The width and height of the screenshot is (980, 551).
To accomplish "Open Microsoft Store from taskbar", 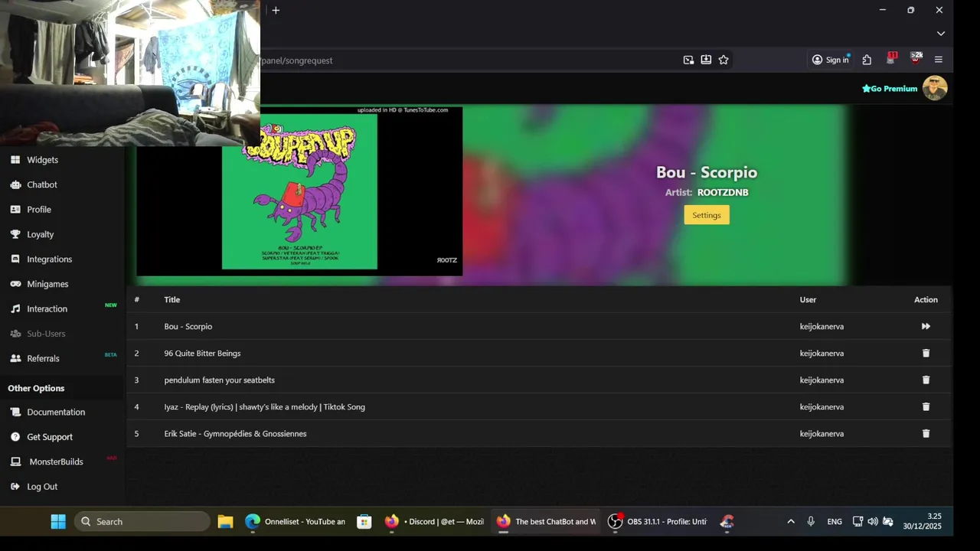I will [364, 522].
